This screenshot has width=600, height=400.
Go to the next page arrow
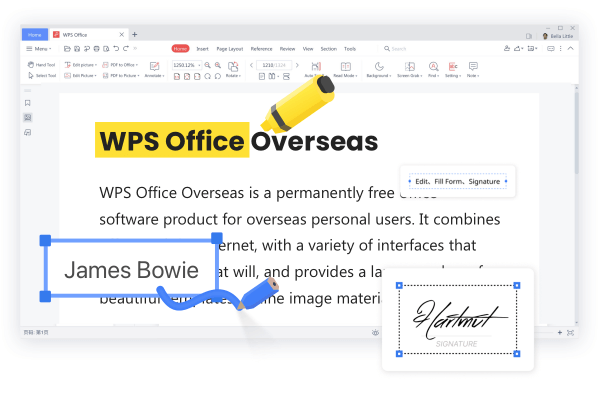click(x=297, y=65)
